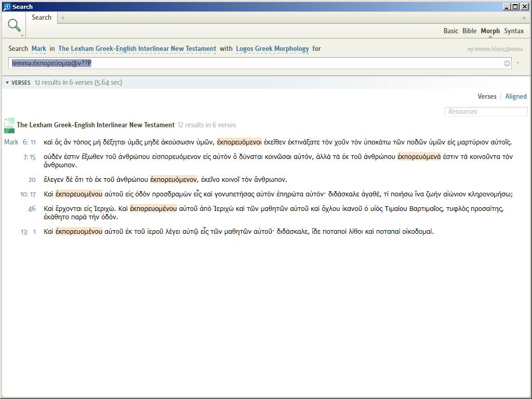This screenshot has width=532, height=399.
Task: Click the go arrow in the search box
Action: tap(507, 63)
